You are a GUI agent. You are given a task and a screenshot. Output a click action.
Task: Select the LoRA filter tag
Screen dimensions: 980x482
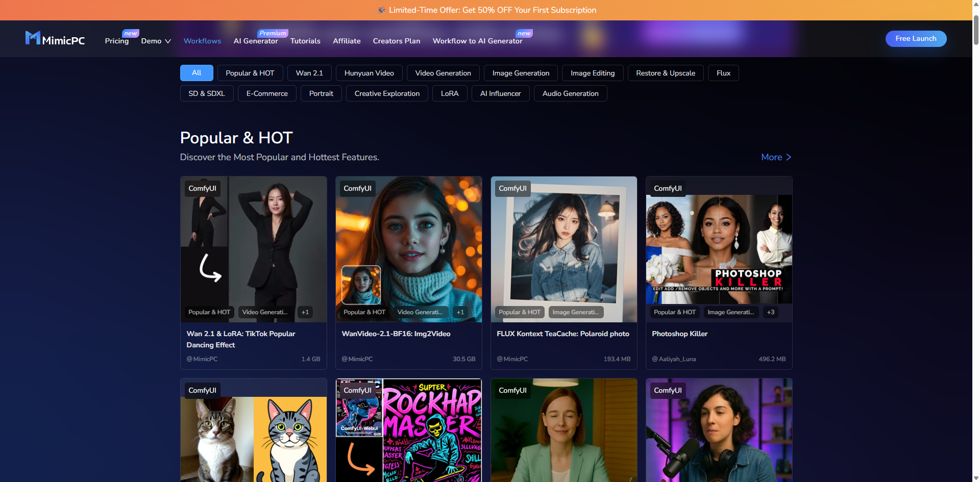pyautogui.click(x=450, y=93)
